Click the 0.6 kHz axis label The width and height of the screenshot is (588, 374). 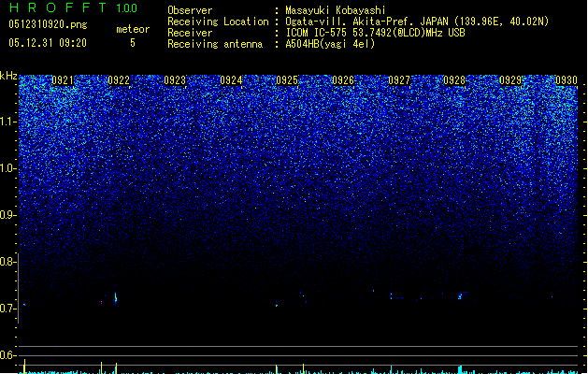coord(7,355)
